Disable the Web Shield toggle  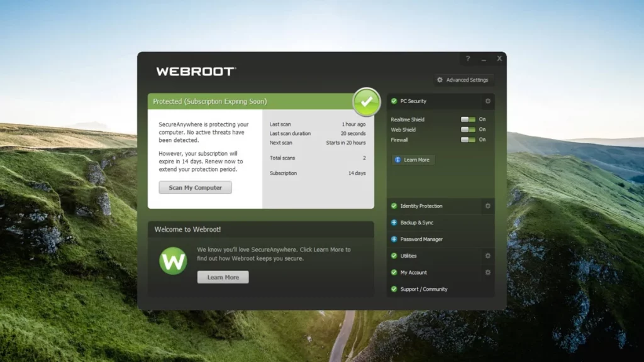point(468,129)
